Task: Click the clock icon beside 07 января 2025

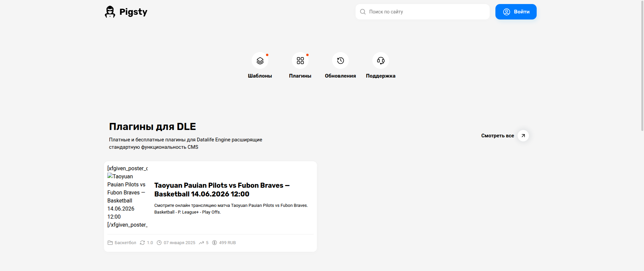Action: click(159, 242)
